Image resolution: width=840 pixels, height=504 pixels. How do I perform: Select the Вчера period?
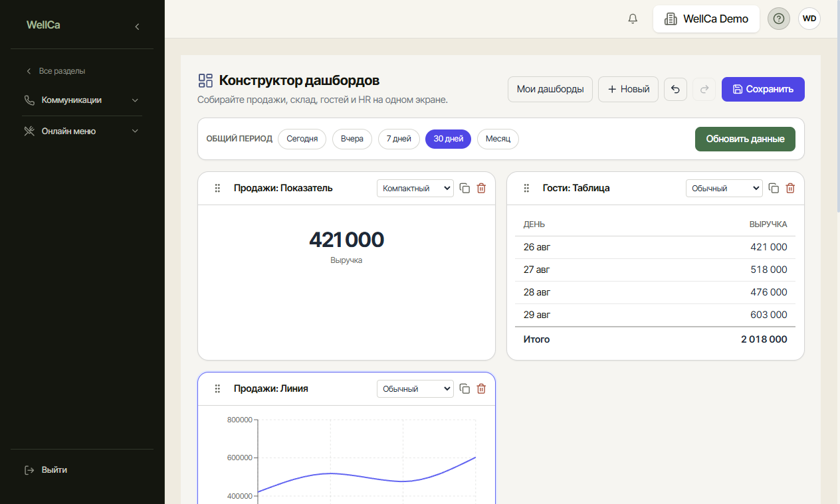pyautogui.click(x=352, y=139)
